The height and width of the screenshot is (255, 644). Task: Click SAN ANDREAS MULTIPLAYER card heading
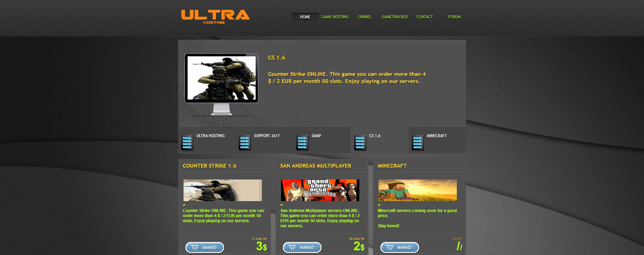(x=316, y=166)
